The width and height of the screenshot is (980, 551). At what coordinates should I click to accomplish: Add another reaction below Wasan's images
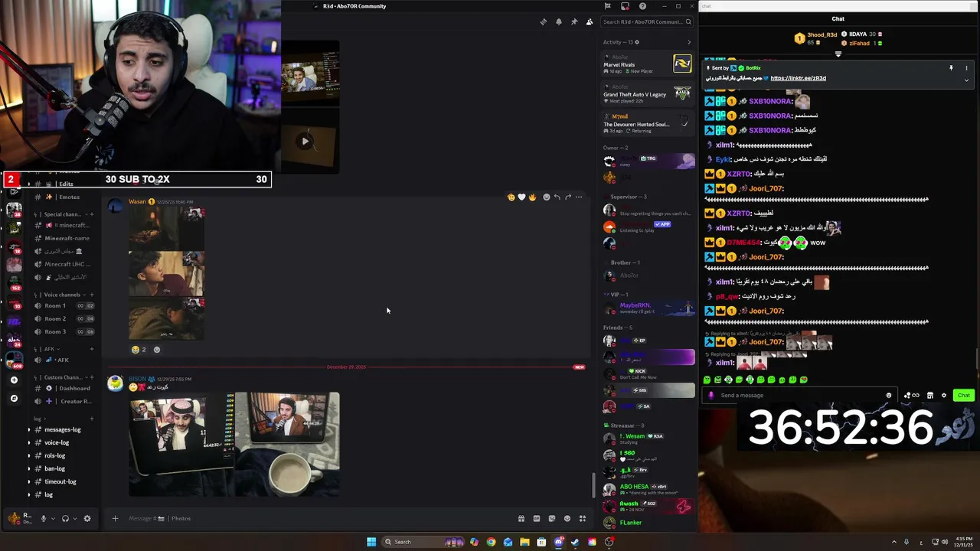coord(157,350)
